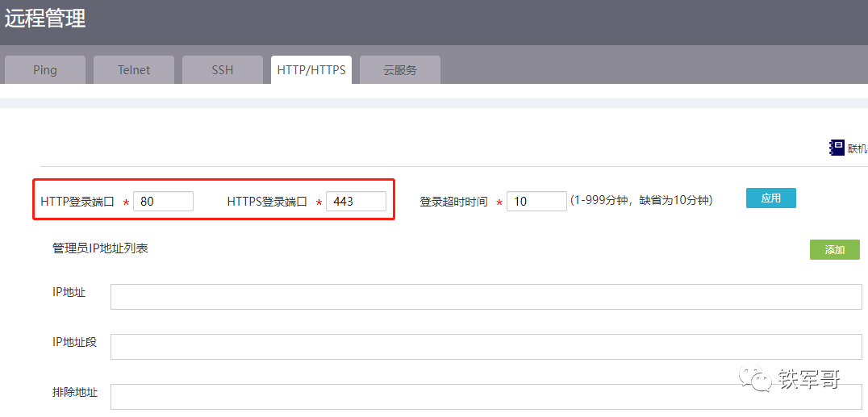
Task: Click the 排除地址 text box
Action: coord(486,397)
